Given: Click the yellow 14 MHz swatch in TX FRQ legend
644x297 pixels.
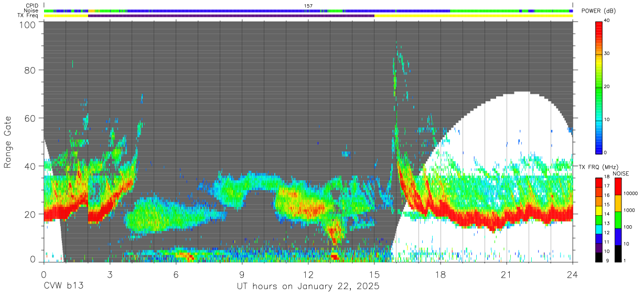Looking at the screenshot, I should (599, 211).
